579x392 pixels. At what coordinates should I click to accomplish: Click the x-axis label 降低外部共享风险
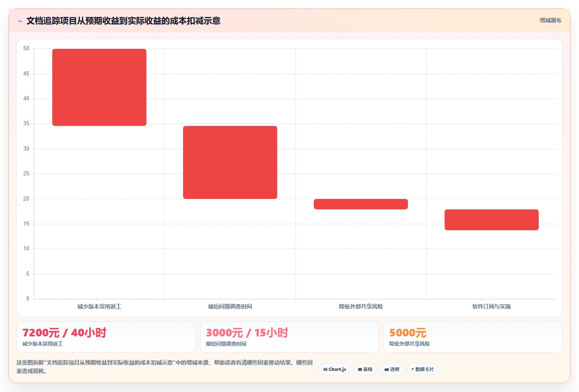pyautogui.click(x=361, y=306)
